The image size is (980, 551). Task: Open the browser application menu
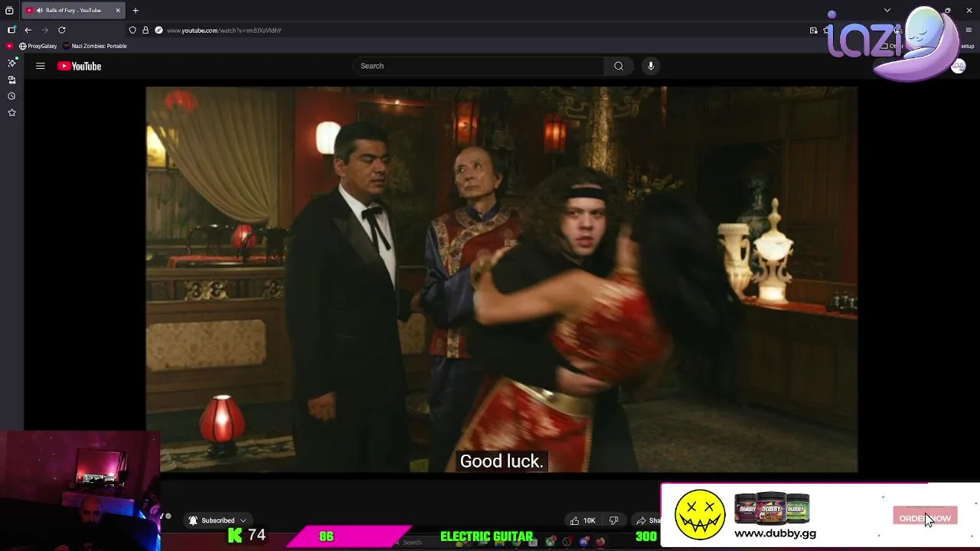[x=969, y=30]
